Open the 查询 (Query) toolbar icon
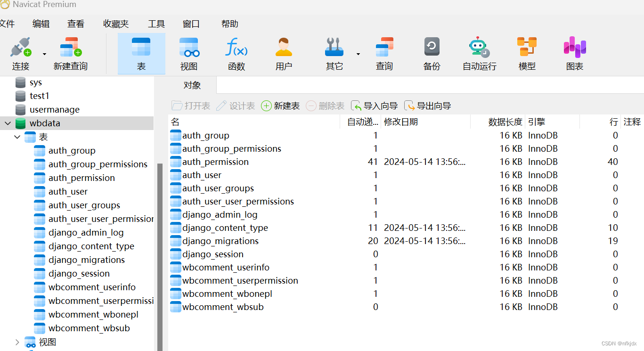The image size is (644, 351). click(384, 47)
